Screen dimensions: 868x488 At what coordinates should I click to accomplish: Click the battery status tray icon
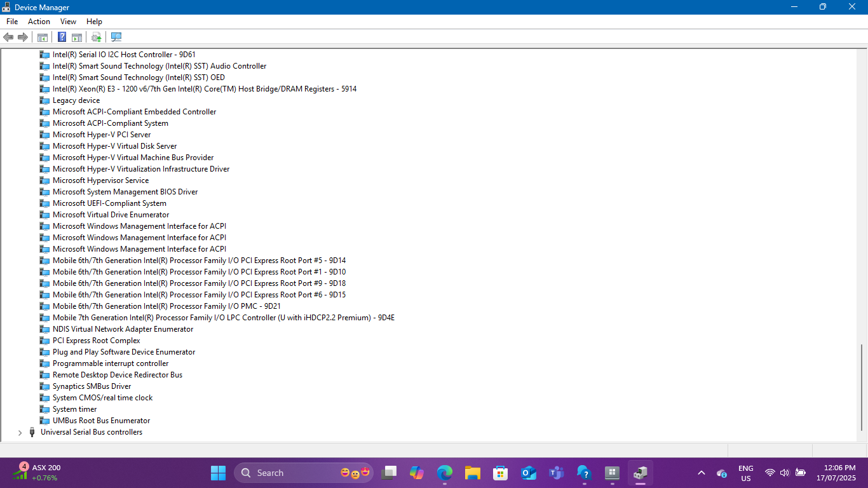(800, 473)
